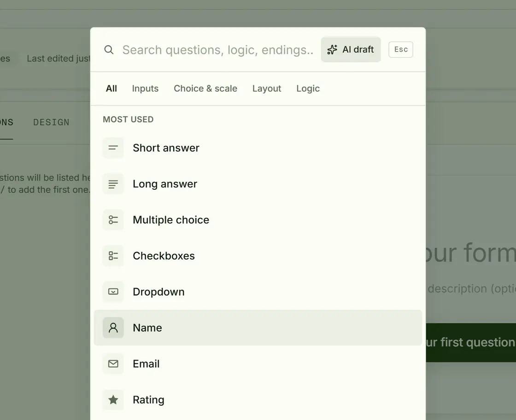Select the All filter tab
Viewport: 516px width, 420px height.
[x=111, y=88]
